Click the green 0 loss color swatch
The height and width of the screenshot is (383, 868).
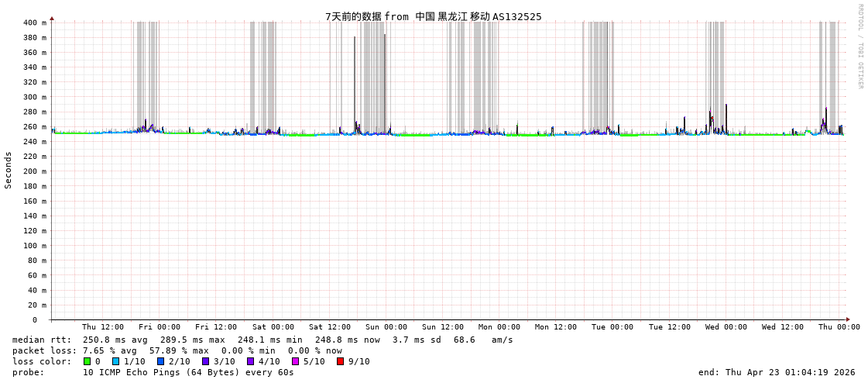[x=87, y=361]
